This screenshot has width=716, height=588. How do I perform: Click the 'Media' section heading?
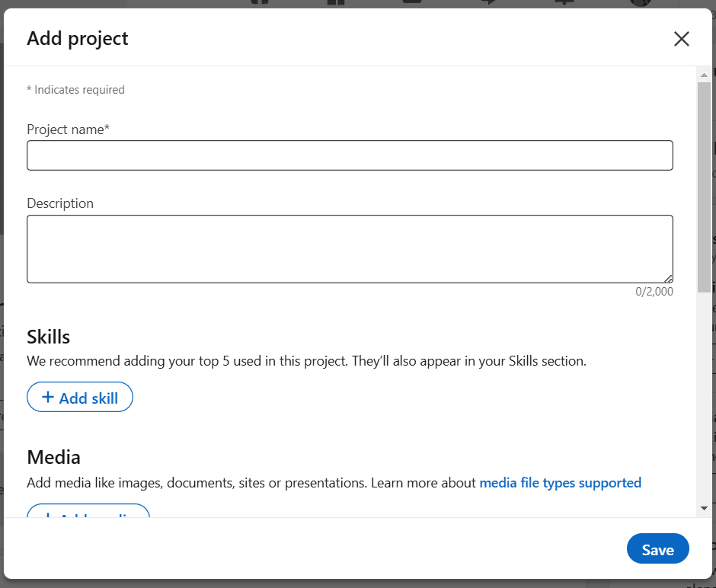(x=54, y=457)
